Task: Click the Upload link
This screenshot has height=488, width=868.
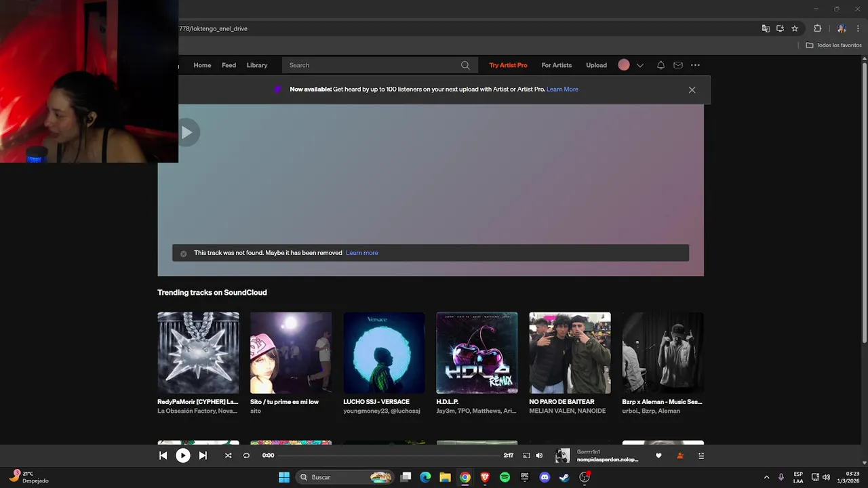Action: click(597, 65)
